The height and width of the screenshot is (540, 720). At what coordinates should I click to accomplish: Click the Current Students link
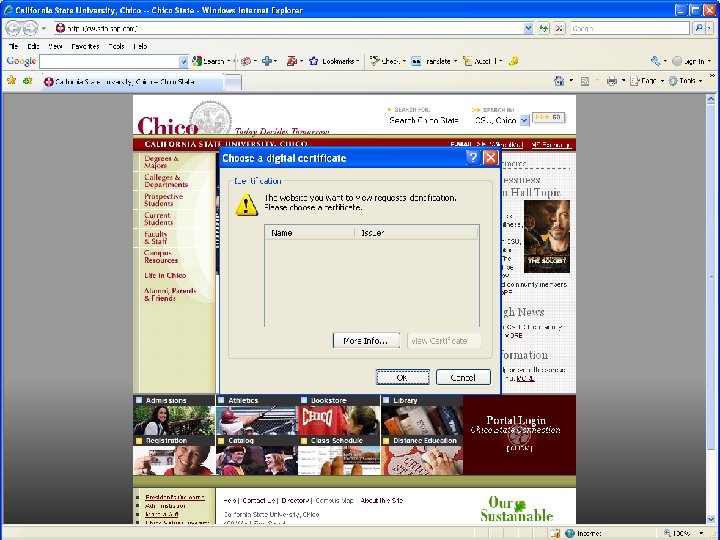click(x=158, y=219)
